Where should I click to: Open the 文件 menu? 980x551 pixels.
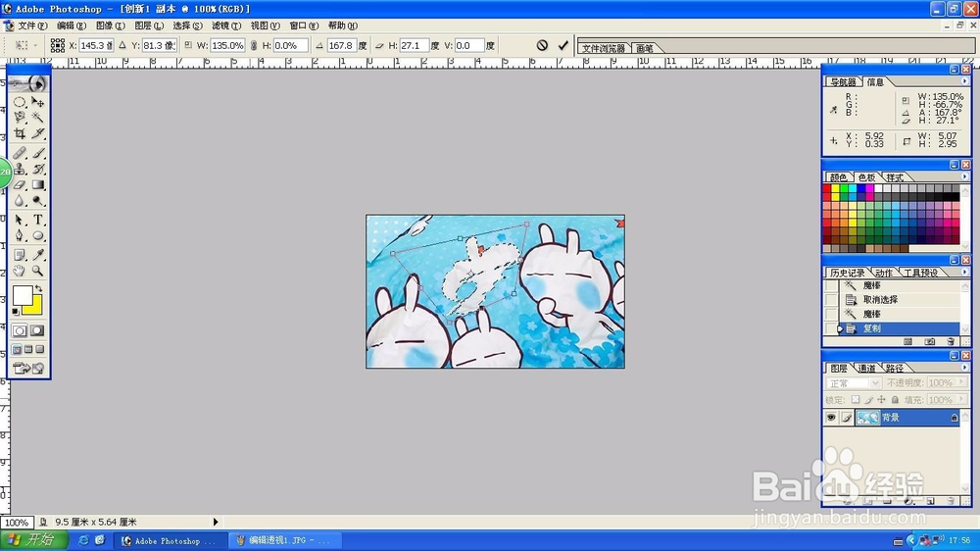point(32,25)
